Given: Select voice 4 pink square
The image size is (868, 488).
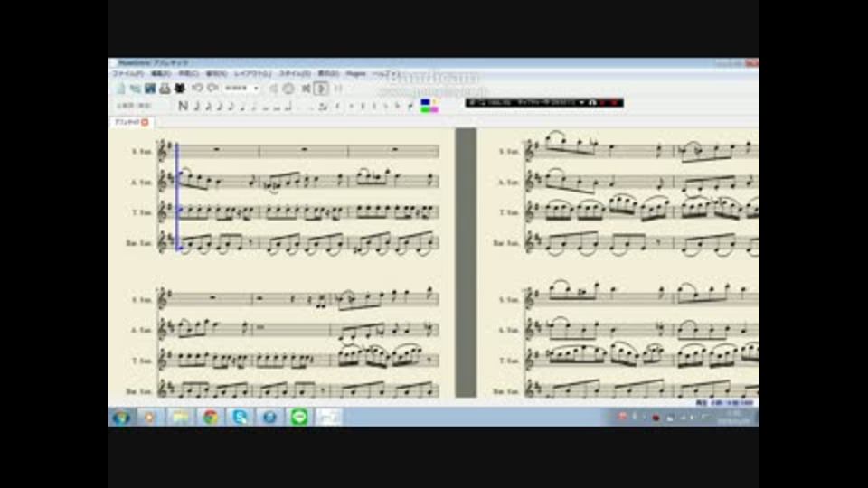Looking at the screenshot, I should (434, 109).
